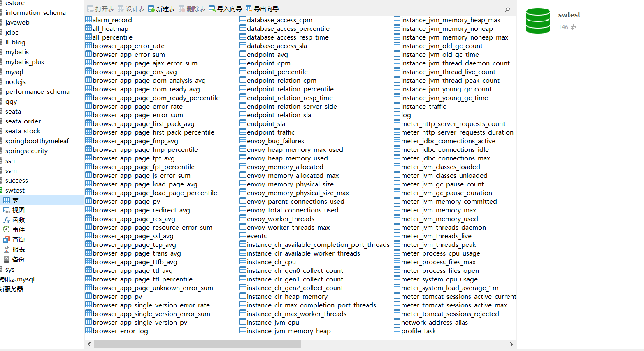
Task: Click the table icon of all_heatmap
Action: click(88, 28)
